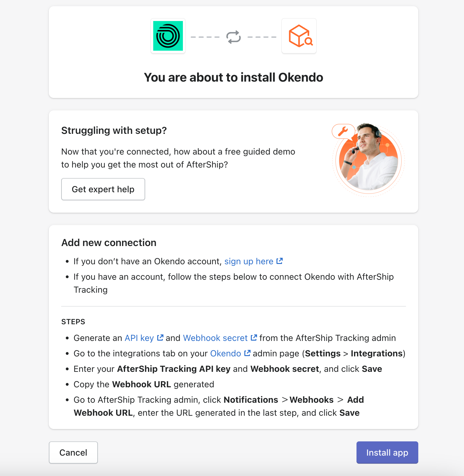Click the sync arrows icon between logos
Screen dimensions: 464x476
[233, 36]
